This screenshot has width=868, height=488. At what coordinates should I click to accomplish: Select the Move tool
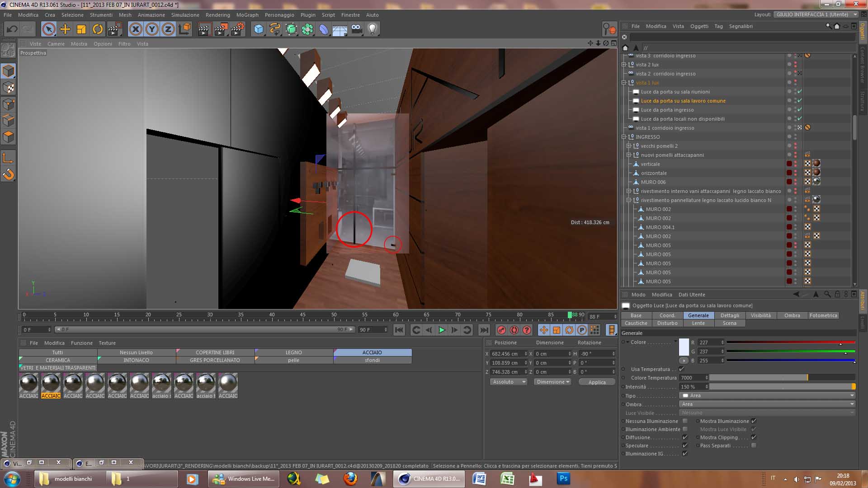[x=65, y=29]
